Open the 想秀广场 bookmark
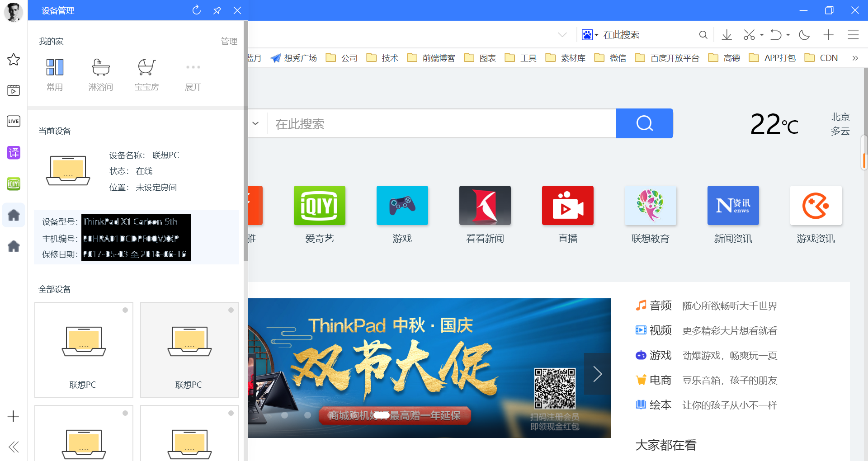This screenshot has height=461, width=868. click(x=294, y=58)
